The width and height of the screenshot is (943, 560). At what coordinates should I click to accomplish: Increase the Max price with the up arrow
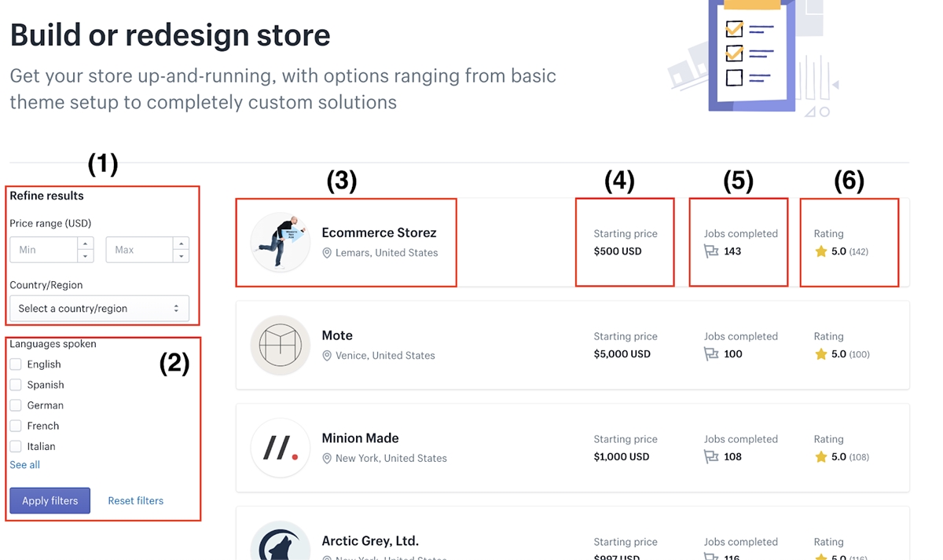182,243
